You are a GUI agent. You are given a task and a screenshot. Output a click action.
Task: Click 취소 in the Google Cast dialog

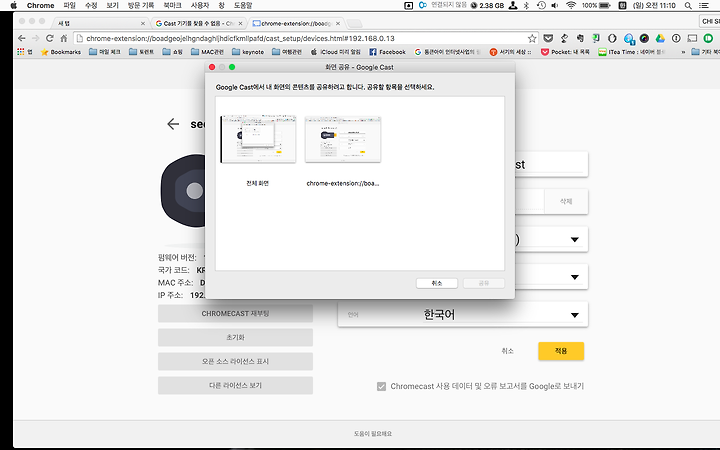pyautogui.click(x=437, y=283)
